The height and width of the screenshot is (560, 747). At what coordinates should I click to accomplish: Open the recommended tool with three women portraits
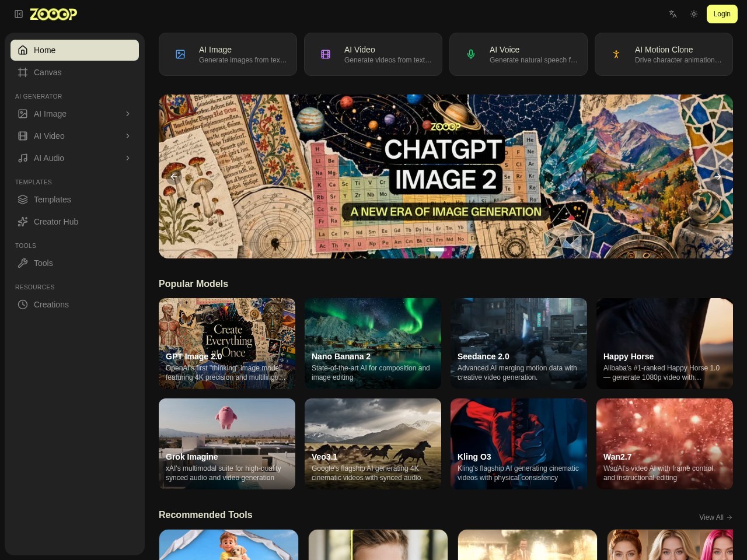[x=670, y=545]
